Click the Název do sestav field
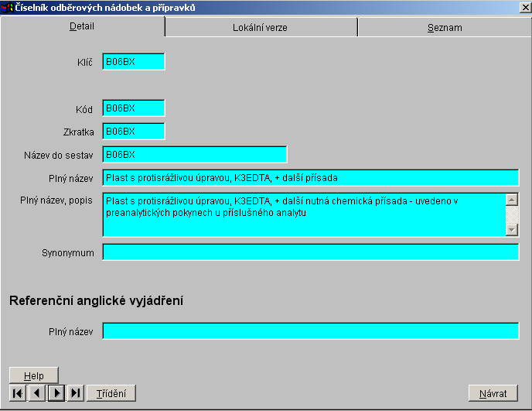The height and width of the screenshot is (411, 532). click(194, 155)
